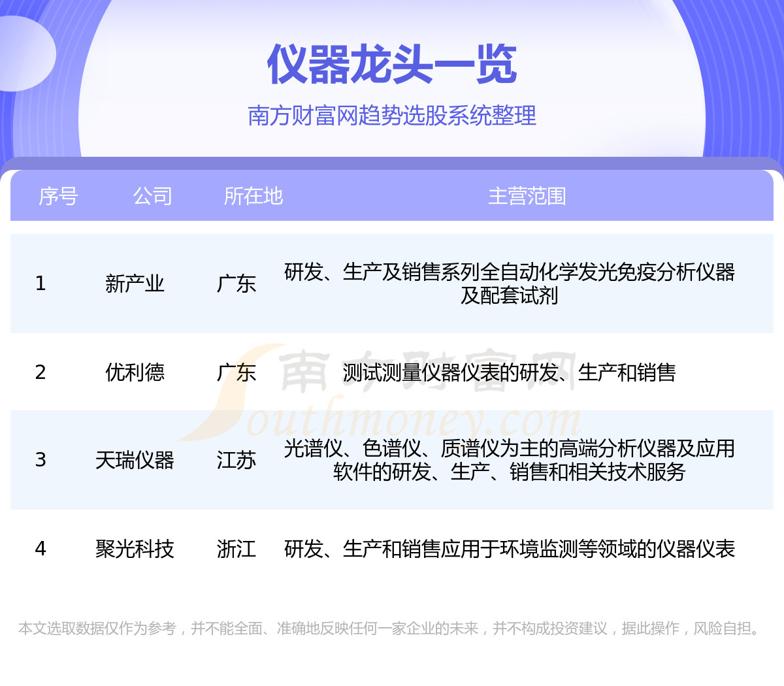Click the subtitle 南方财富网趋势选股系统整理
The width and height of the screenshot is (784, 686).
pyautogui.click(x=392, y=116)
